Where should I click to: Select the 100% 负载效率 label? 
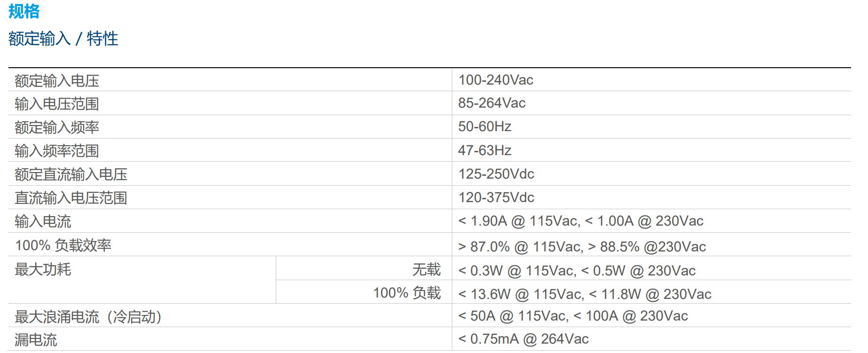[x=63, y=245]
